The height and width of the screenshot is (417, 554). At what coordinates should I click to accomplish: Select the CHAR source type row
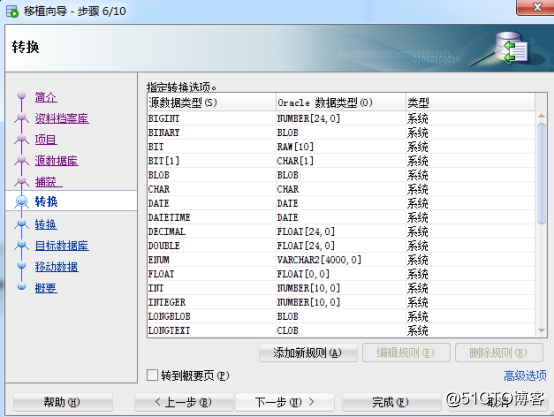pos(341,189)
